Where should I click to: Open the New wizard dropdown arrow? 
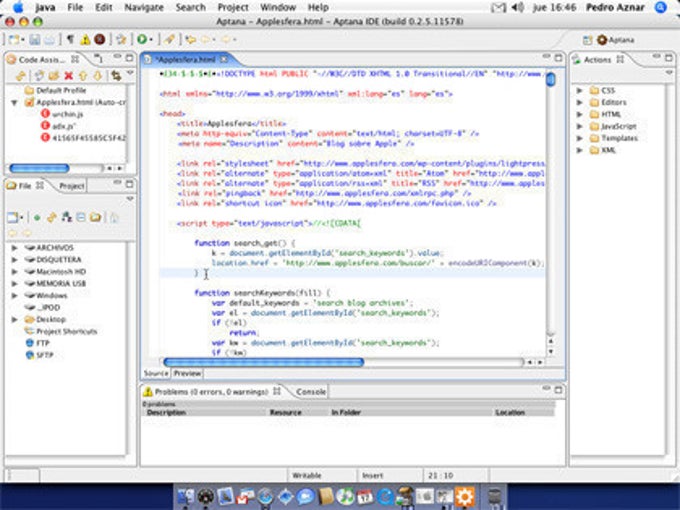click(x=23, y=40)
